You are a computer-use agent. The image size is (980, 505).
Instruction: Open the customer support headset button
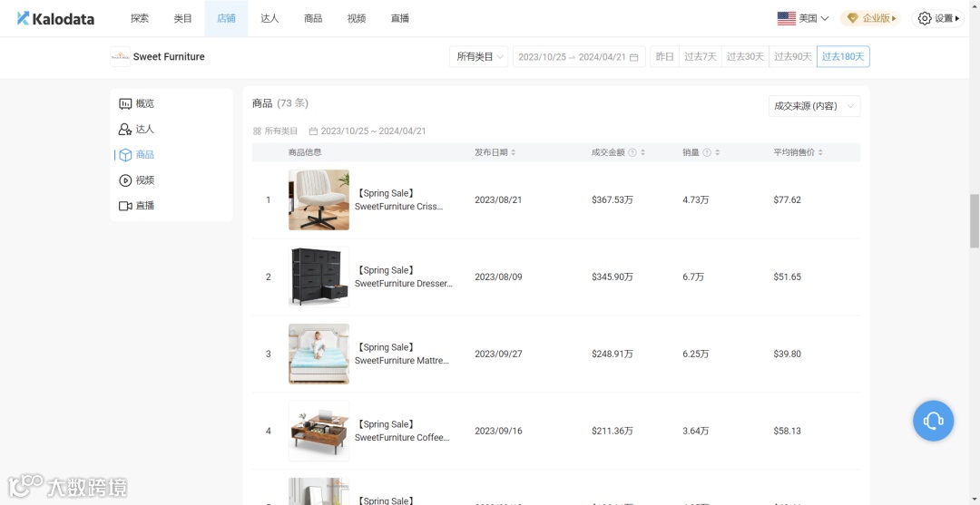[933, 421]
